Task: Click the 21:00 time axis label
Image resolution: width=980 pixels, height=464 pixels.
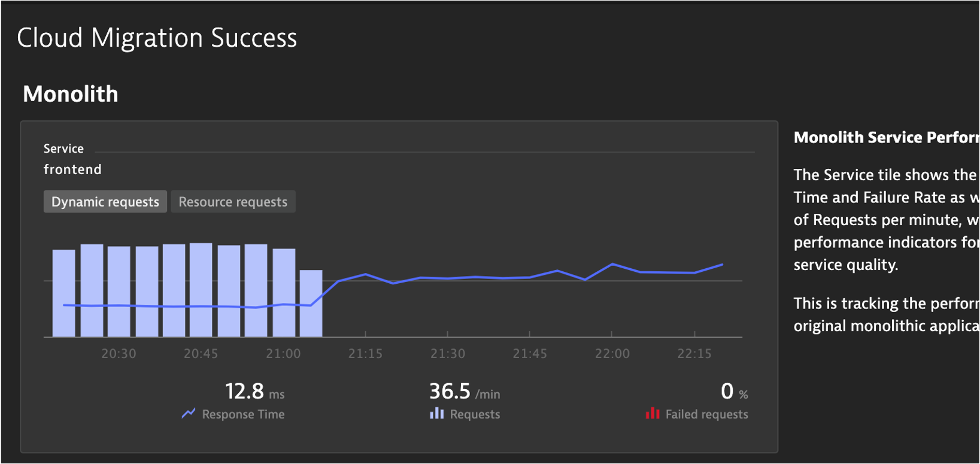Action: [x=283, y=354]
